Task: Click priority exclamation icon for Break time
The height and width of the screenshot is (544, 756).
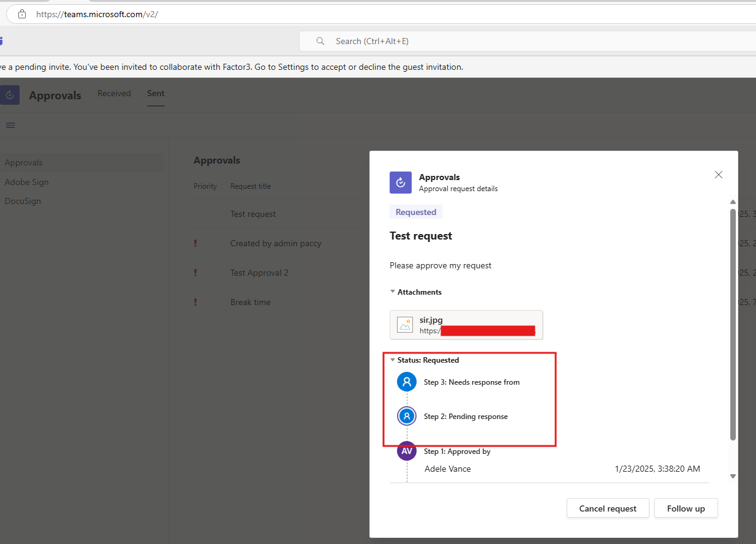Action: [x=195, y=302]
